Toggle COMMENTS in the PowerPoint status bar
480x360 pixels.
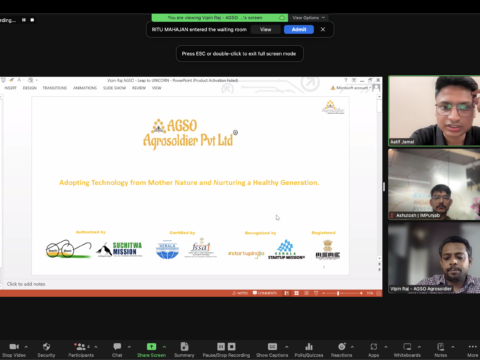click(265, 293)
